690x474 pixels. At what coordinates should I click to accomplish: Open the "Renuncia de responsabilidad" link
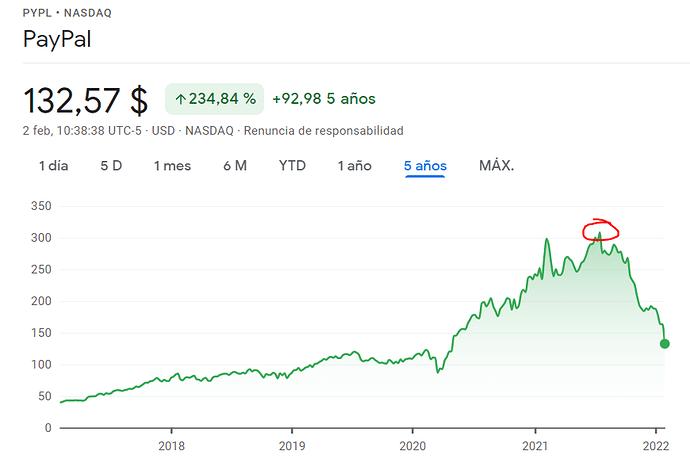[x=323, y=131]
